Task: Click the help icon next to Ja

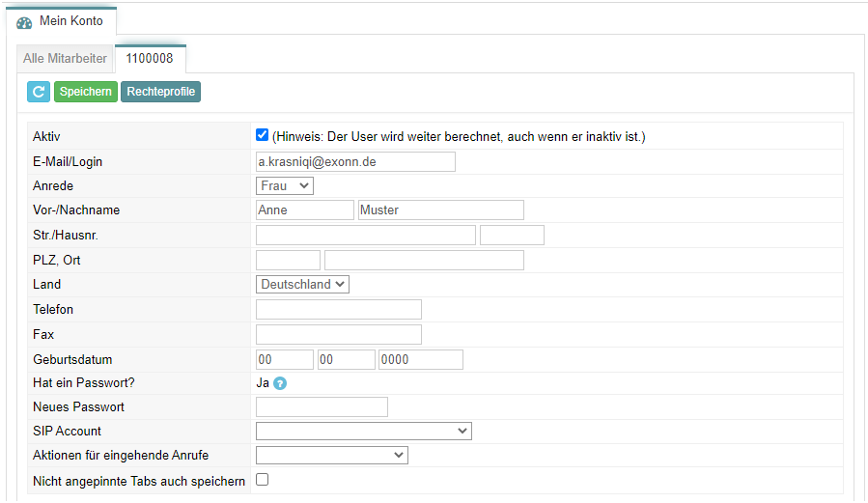Action: 280,383
